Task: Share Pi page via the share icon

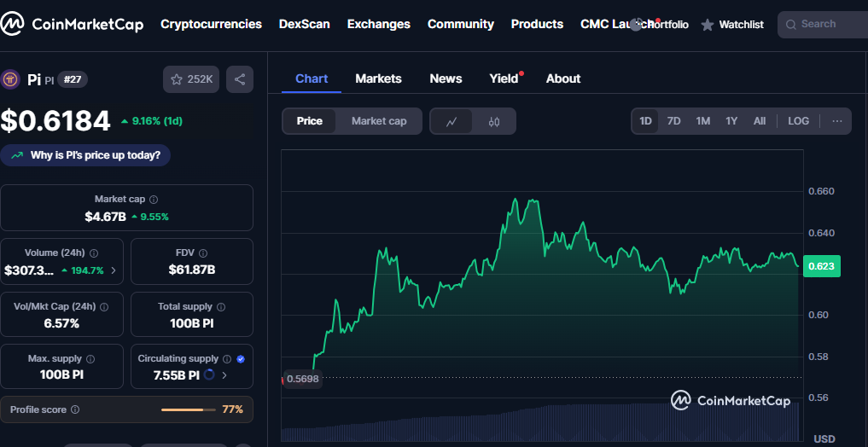Action: [240, 79]
